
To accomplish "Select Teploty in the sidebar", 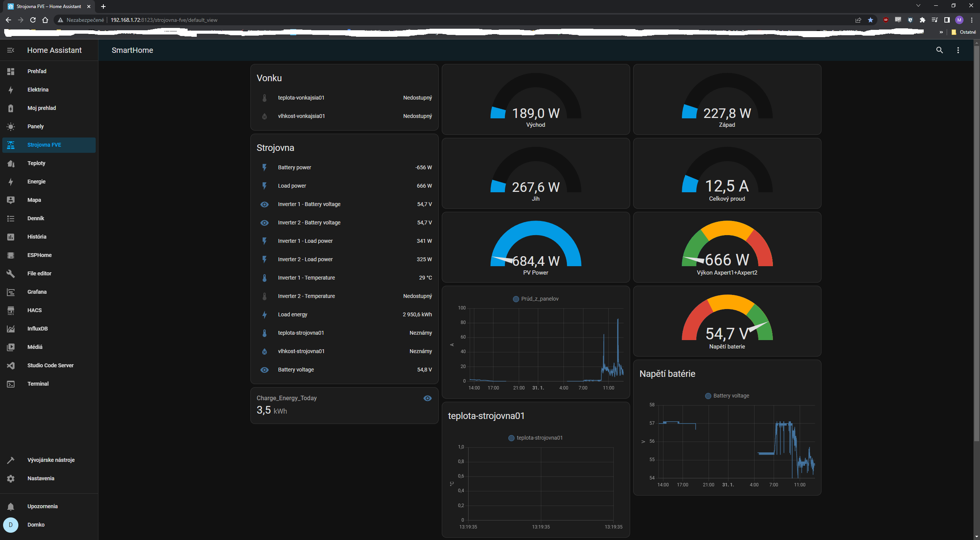I will (x=49, y=163).
